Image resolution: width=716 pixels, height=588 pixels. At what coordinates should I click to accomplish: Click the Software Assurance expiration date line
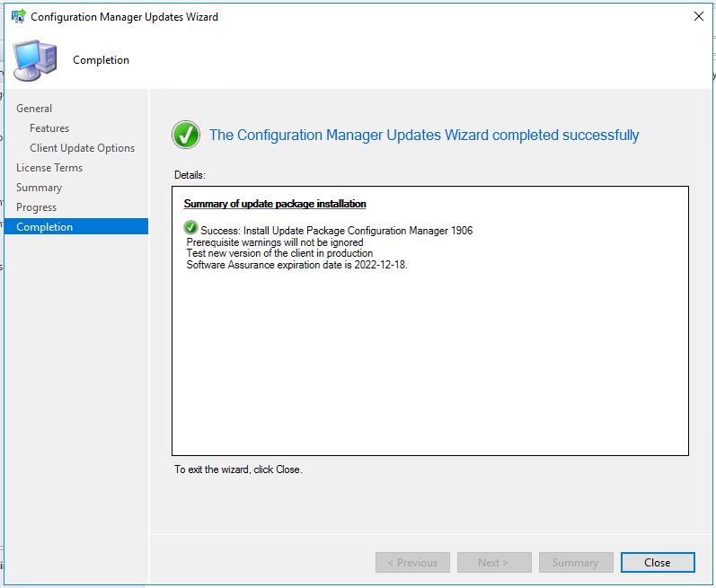pos(296,265)
